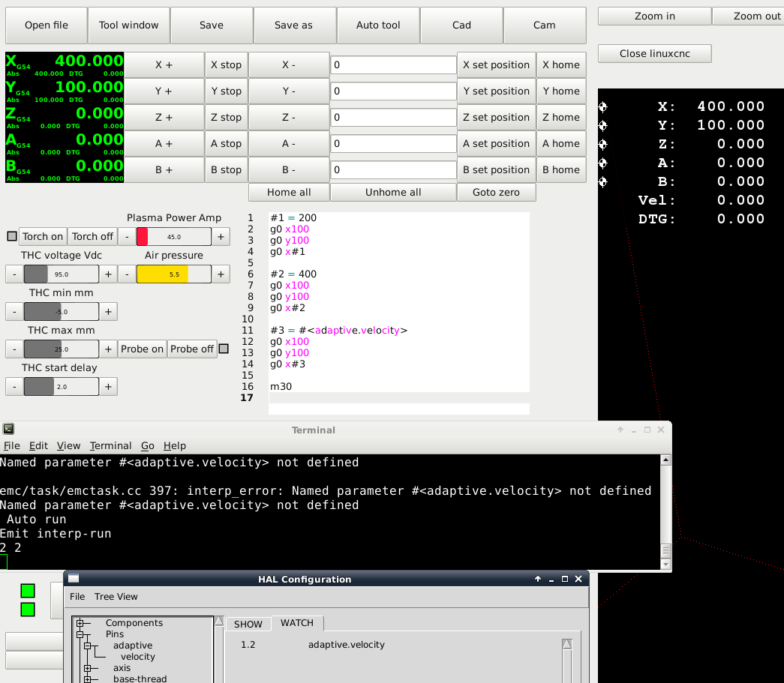Click the Plasma Power Amp slider
Screen dimensions: 784x683
174,237
